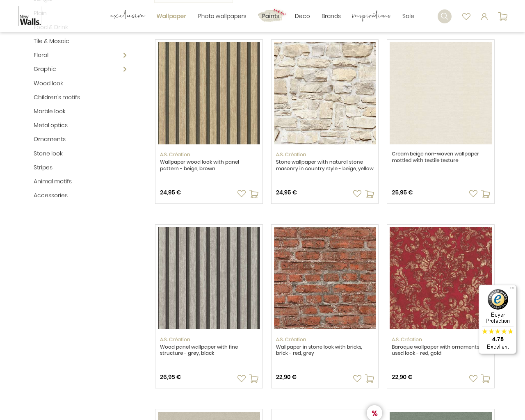Add baroque red gold wallpaper to cart
Screen dimensions: 525x420
tap(486, 379)
